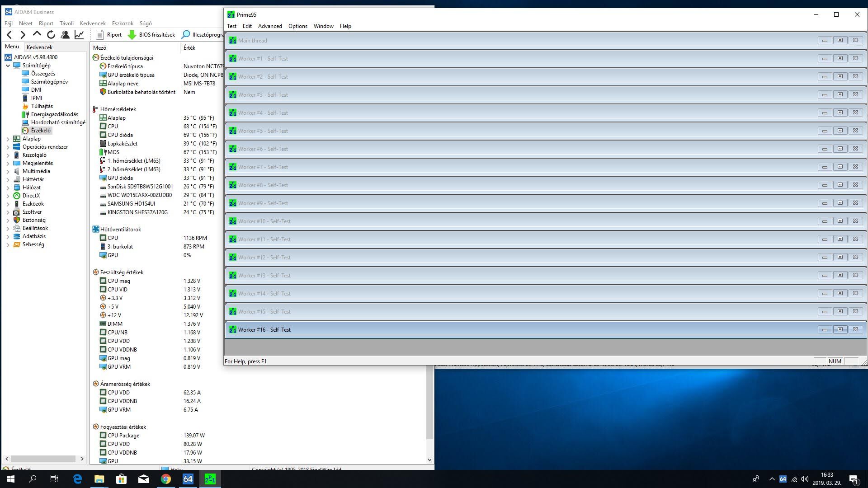Open Prime95 icon in taskbar

click(210, 479)
